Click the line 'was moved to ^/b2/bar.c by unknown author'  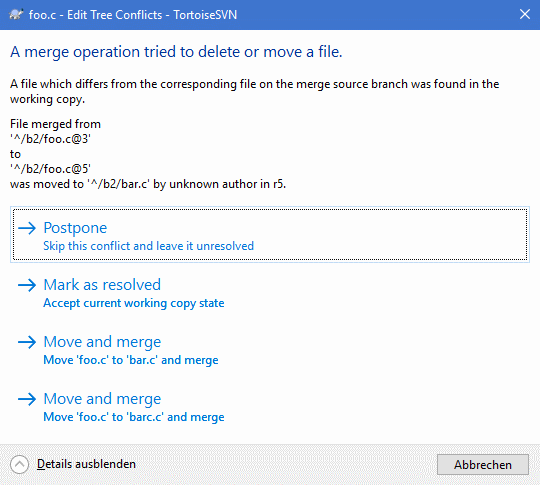click(x=148, y=184)
